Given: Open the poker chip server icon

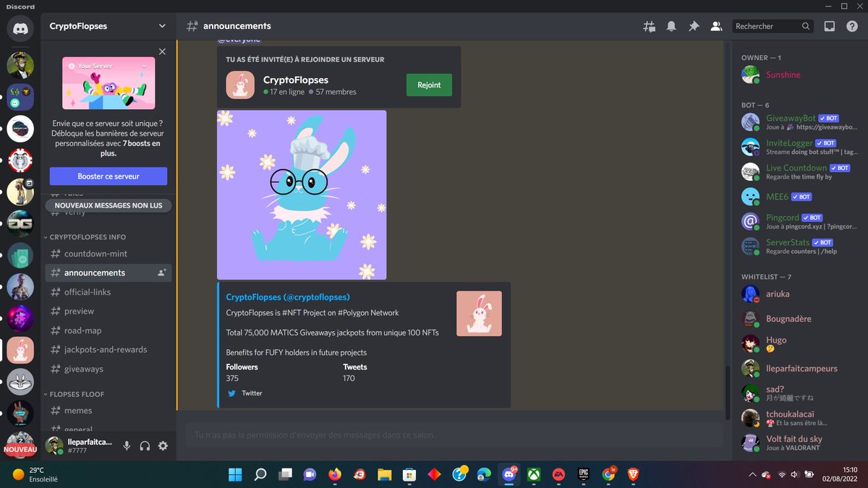Looking at the screenshot, I should 20,160.
